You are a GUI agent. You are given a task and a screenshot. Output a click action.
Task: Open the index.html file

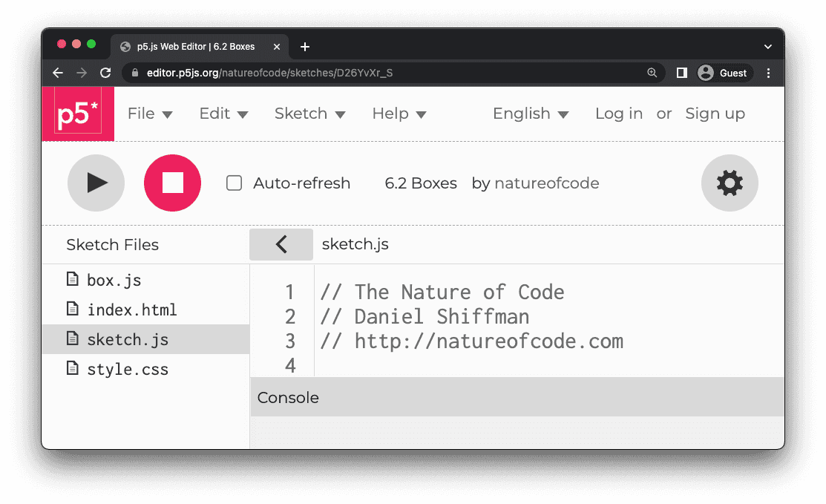(x=134, y=310)
